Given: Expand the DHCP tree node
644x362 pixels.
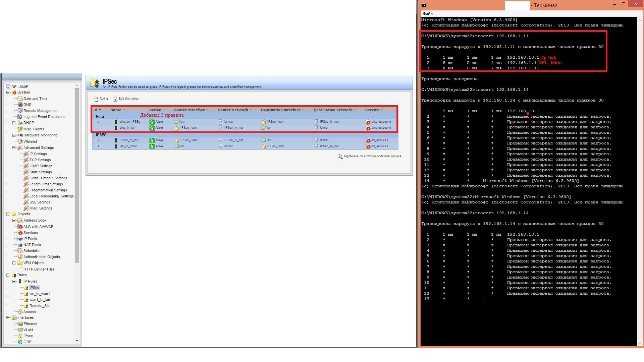Looking at the screenshot, I should [x=14, y=123].
